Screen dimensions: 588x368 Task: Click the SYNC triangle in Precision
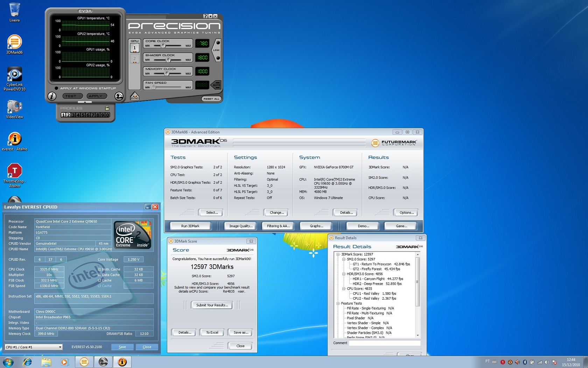[x=135, y=96]
